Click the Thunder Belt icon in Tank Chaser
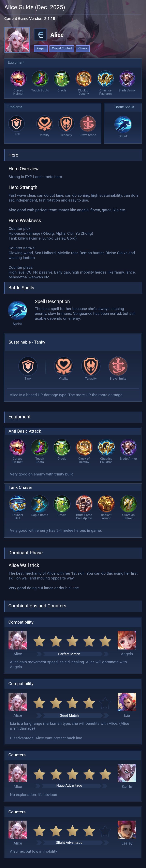The width and height of the screenshot is (146, 868). click(x=18, y=503)
